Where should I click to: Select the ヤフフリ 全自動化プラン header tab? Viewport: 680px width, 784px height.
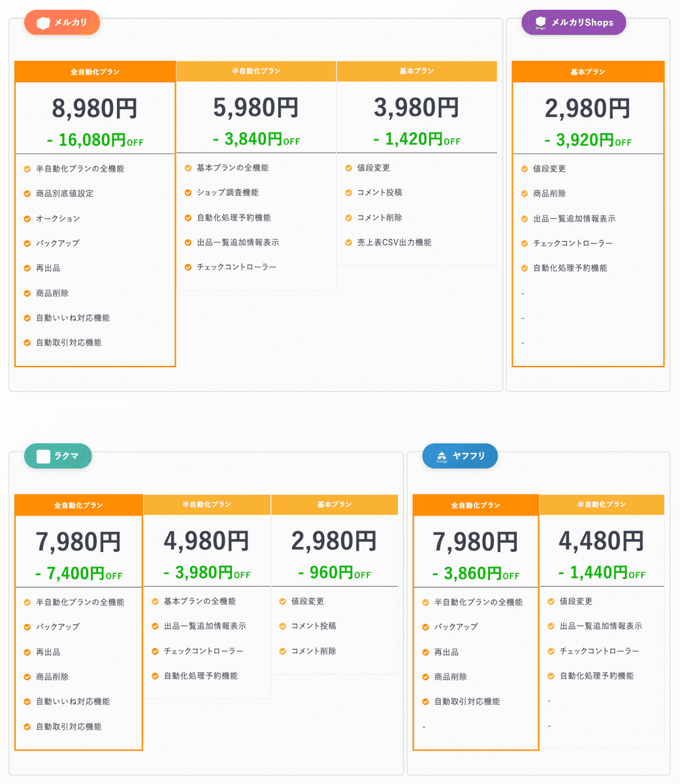click(x=475, y=504)
